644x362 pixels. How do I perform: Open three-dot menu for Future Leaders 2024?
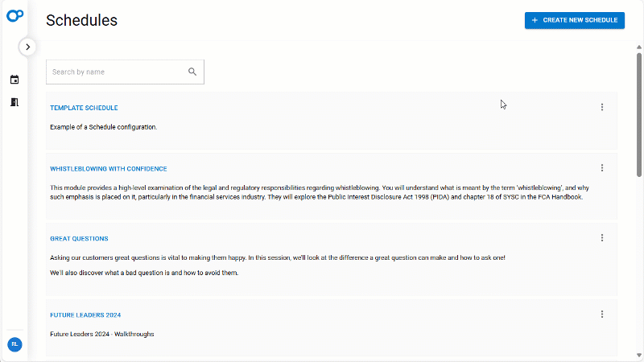click(x=602, y=315)
